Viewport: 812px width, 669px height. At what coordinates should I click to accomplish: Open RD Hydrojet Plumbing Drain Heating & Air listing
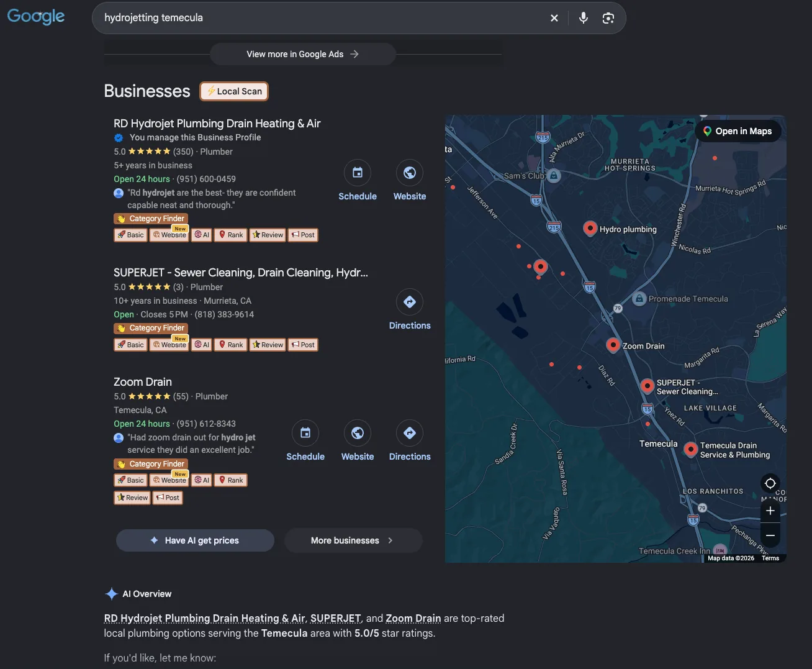point(217,124)
